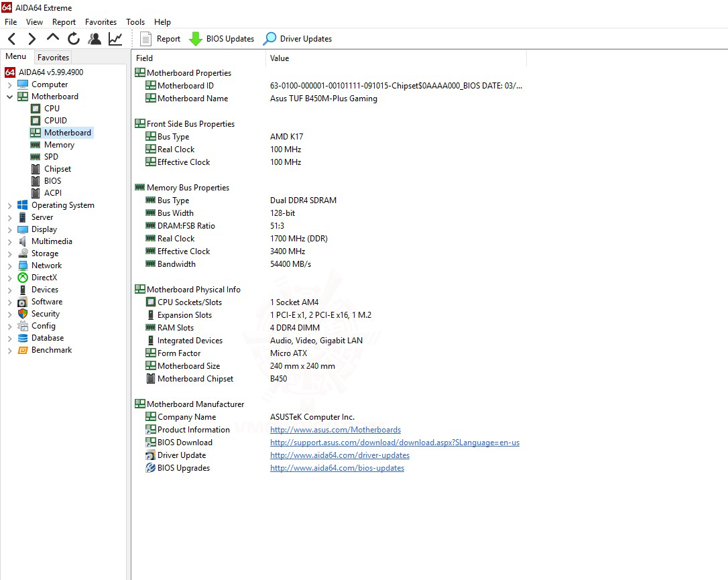The width and height of the screenshot is (728, 580).
Task: Select the Motherboard Chipset row
Action: (x=329, y=378)
